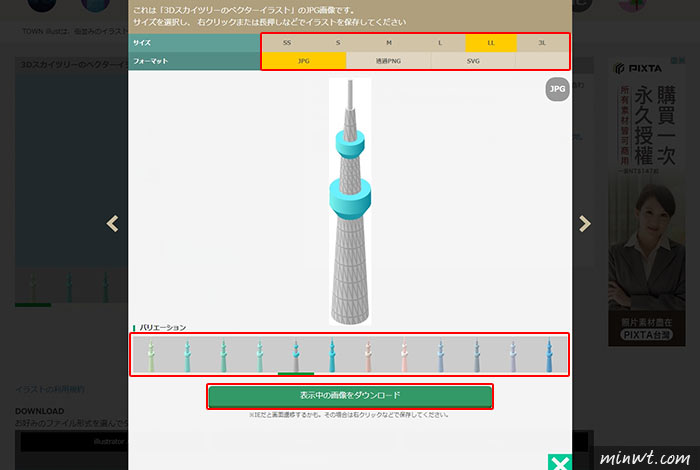Select the lavender tower variation
Screen dimensions: 700x470
point(513,355)
